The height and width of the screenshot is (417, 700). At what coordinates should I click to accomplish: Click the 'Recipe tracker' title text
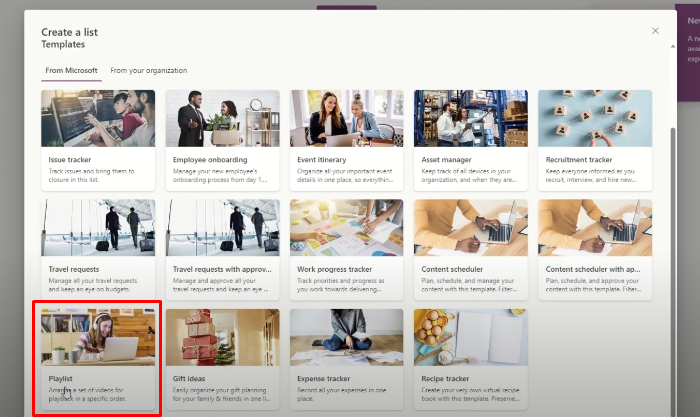[x=445, y=379]
